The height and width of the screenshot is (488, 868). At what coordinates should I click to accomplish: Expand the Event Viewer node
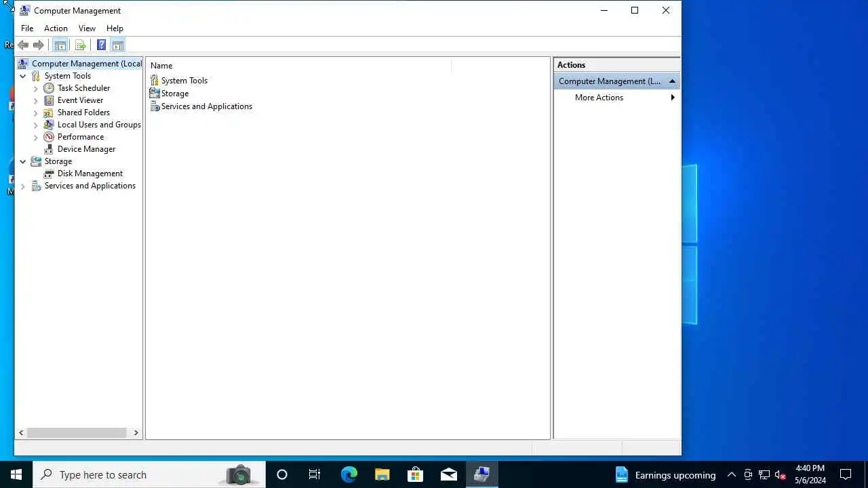[x=36, y=100]
